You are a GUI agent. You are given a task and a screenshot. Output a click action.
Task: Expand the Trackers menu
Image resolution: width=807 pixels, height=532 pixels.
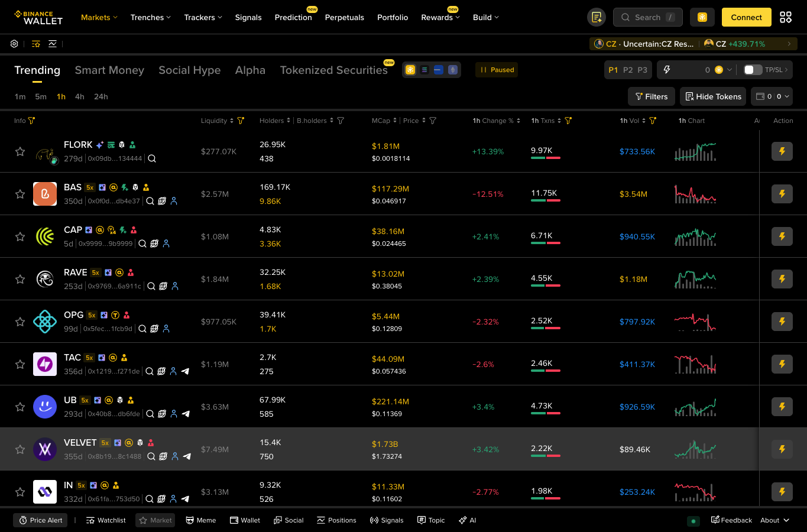click(203, 17)
